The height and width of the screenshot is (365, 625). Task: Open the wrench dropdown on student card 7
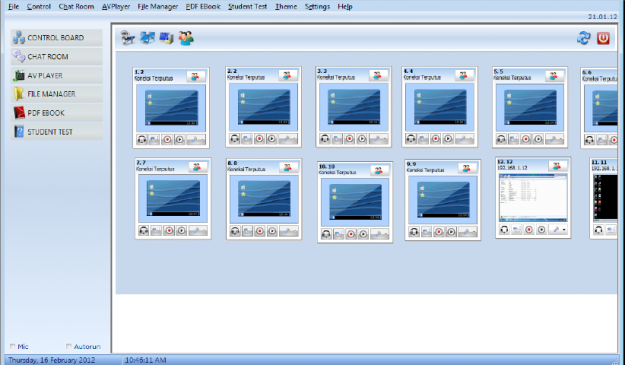pos(198,230)
